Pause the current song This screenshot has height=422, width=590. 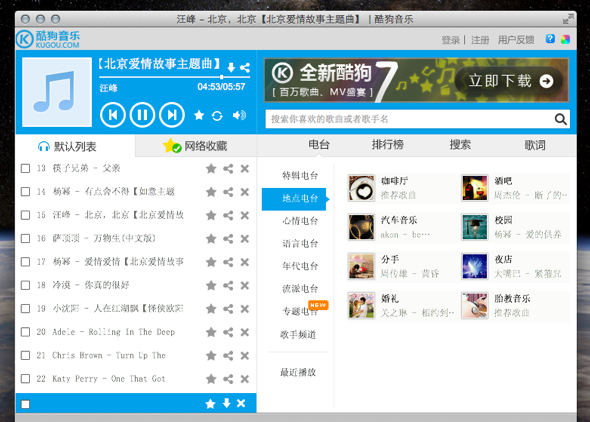(x=142, y=115)
